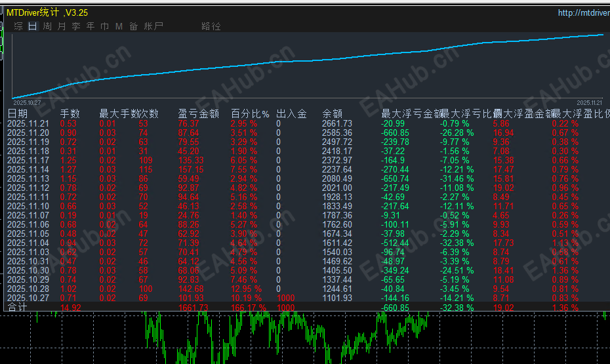Image resolution: width=610 pixels, height=364 pixels.
Task: Click the chart start date 2025.10.27
Action: [27, 103]
